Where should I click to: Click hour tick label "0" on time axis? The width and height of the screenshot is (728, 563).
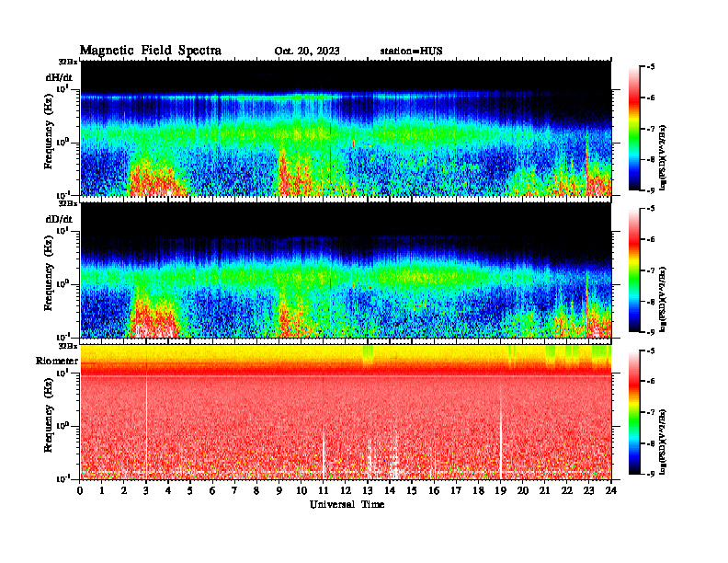coord(81,491)
